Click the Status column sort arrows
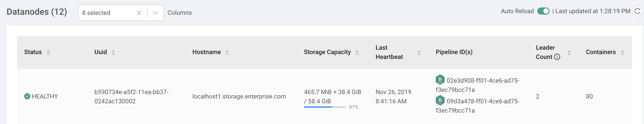Screen dimensions: 644x124 pos(48,52)
